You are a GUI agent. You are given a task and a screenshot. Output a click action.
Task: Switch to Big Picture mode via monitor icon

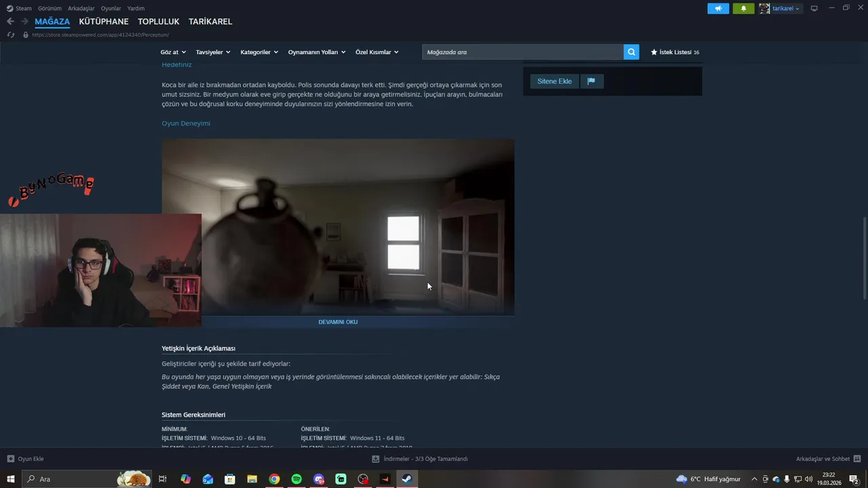coord(814,8)
